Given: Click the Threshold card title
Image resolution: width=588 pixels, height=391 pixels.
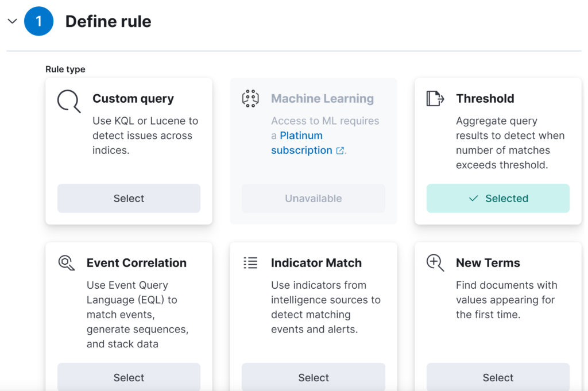Looking at the screenshot, I should 485,99.
